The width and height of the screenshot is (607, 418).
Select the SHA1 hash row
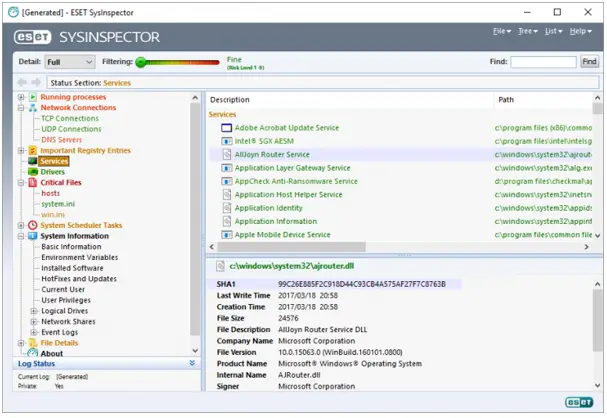tap(335, 284)
